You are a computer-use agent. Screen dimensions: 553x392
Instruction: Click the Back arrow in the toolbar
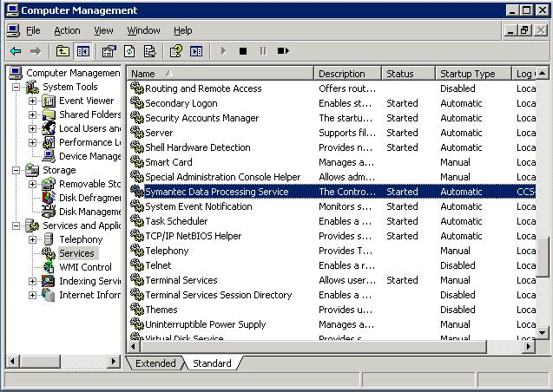16,51
